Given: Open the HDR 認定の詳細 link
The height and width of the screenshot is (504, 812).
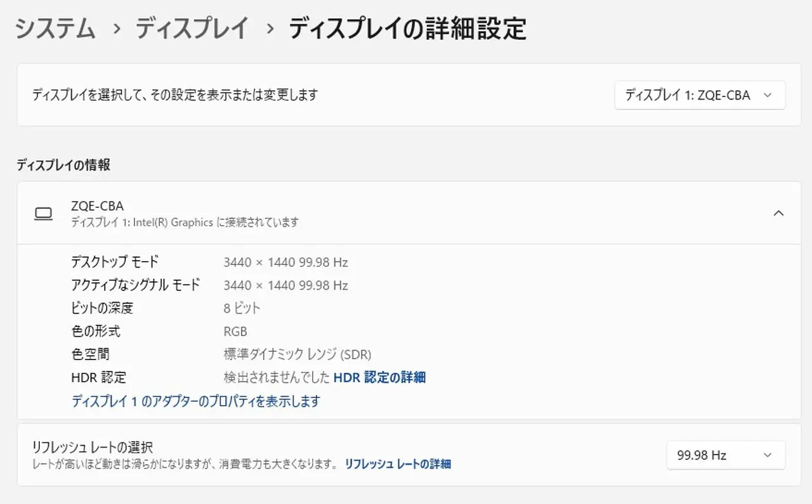Looking at the screenshot, I should (379, 378).
